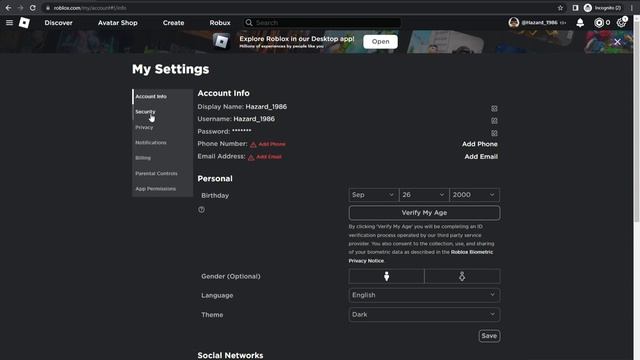Click the Roblox app banner logo

pyautogui.click(x=221, y=41)
